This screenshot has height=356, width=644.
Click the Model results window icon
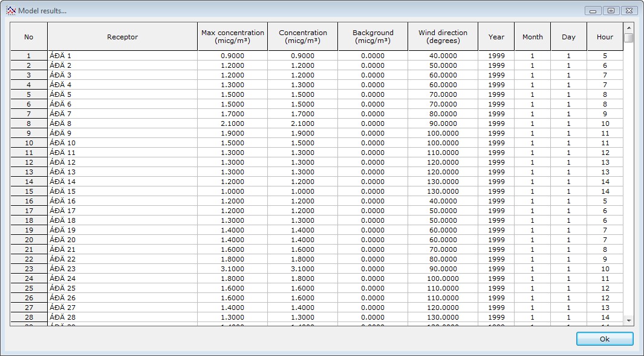[10, 10]
